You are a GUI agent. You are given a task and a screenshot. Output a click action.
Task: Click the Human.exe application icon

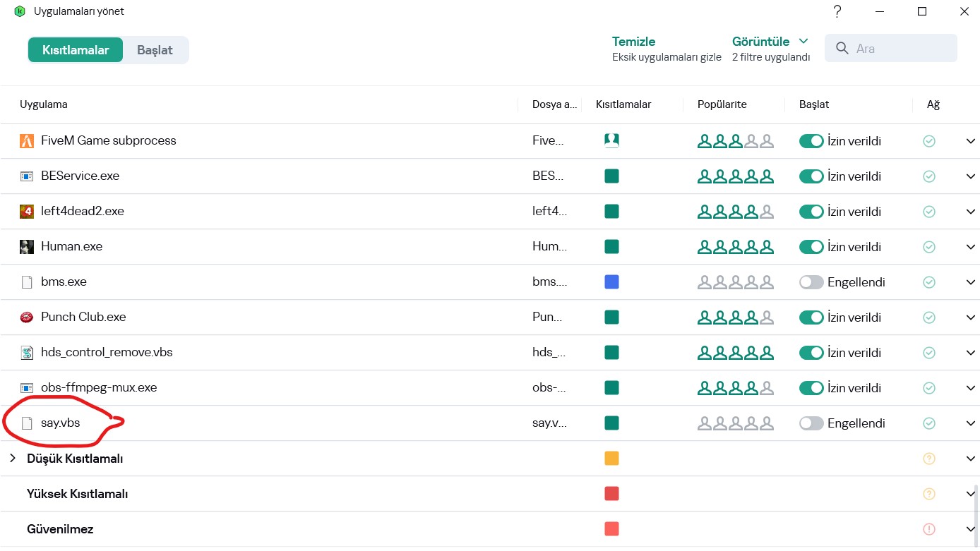27,247
